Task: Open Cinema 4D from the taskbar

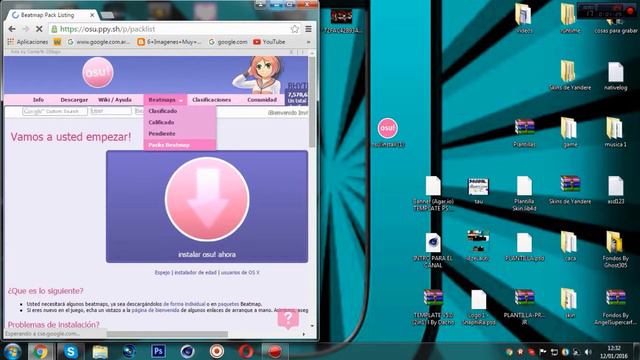Action: [188, 351]
